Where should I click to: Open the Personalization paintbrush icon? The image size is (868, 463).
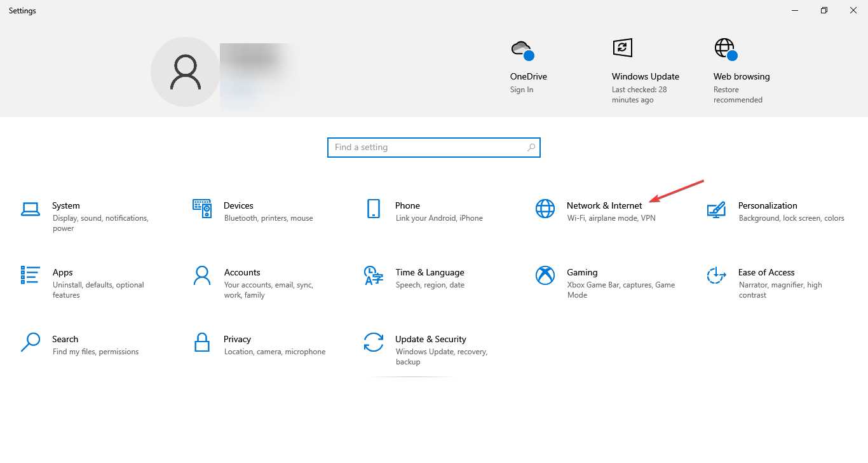coord(717,209)
